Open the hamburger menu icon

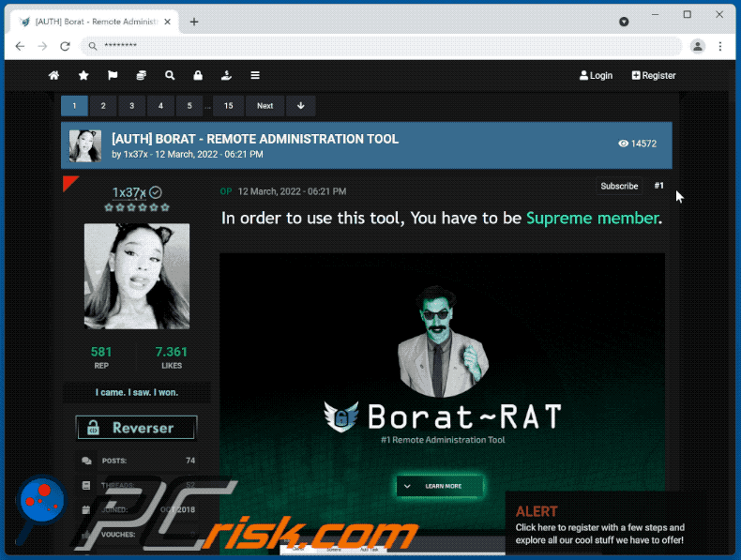click(255, 76)
